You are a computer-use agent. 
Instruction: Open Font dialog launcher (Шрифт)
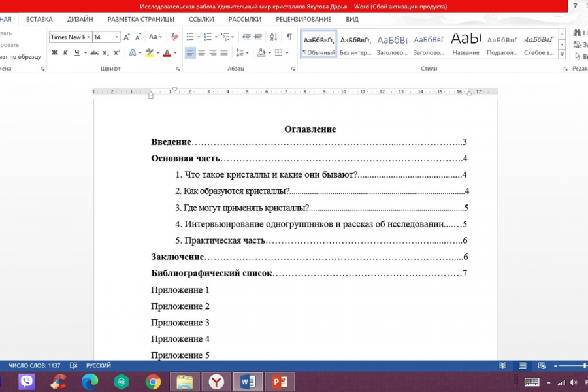click(178, 69)
